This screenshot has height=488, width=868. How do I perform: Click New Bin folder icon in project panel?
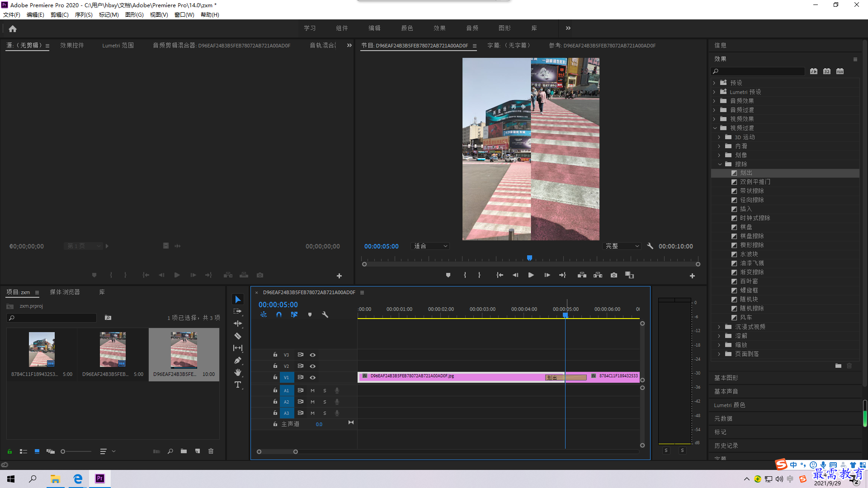(184, 451)
